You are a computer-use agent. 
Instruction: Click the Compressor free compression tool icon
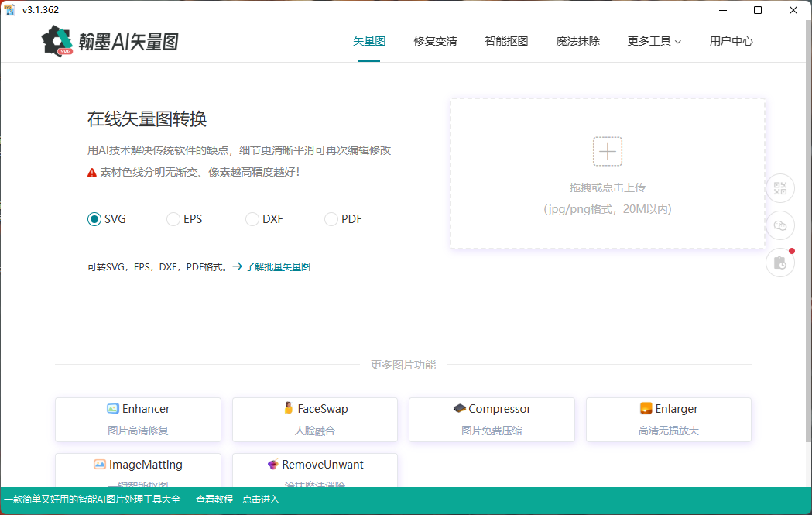pyautogui.click(x=460, y=408)
